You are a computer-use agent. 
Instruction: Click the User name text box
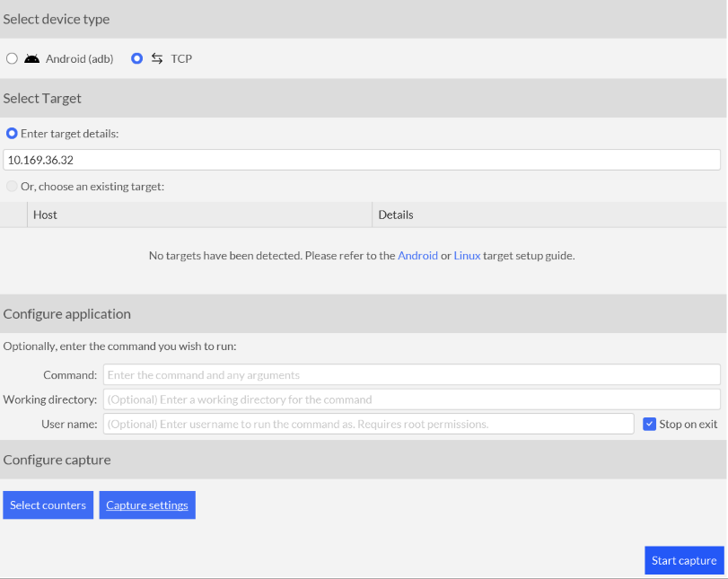click(x=368, y=424)
